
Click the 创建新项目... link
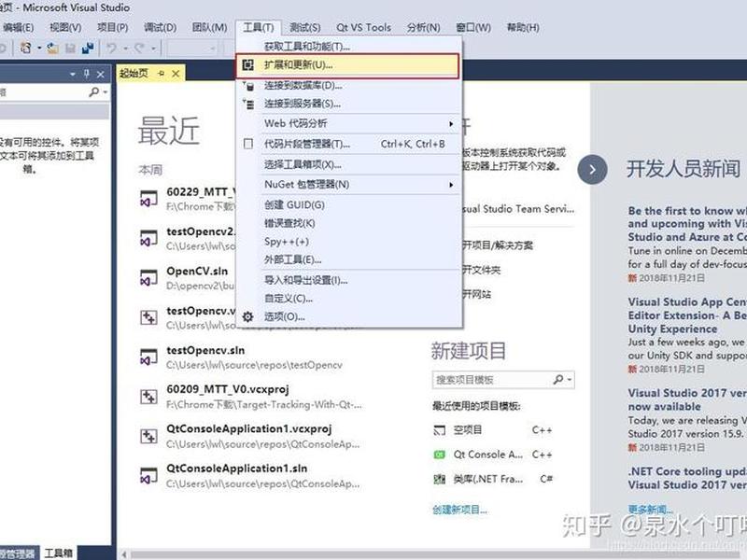(459, 510)
